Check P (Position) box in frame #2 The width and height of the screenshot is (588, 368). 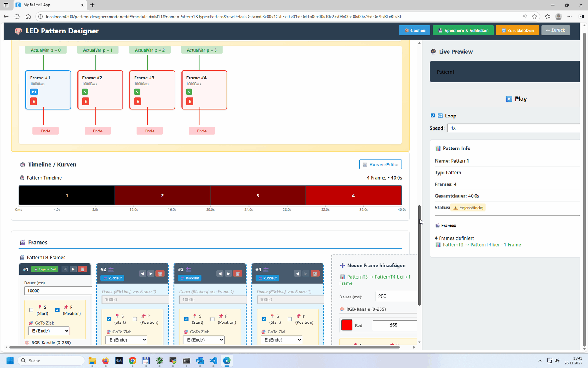(x=135, y=319)
